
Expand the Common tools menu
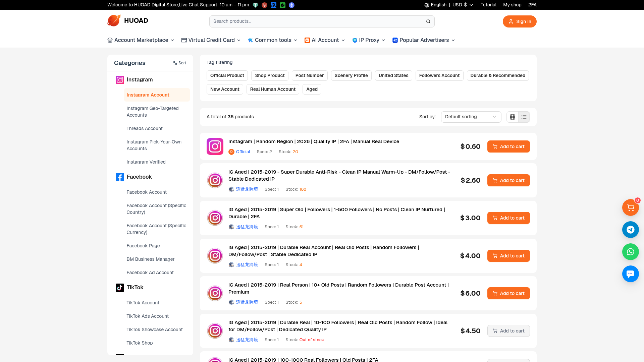[x=273, y=40]
